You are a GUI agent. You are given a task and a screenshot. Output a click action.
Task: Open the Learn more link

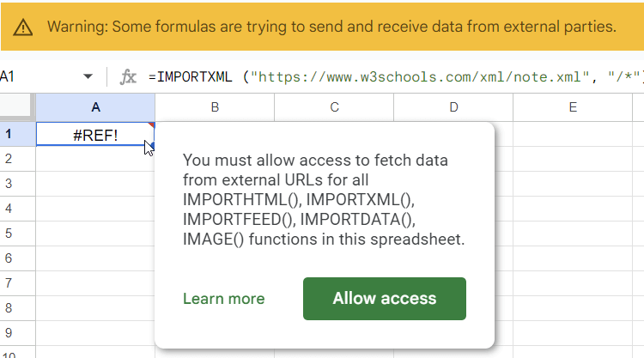pyautogui.click(x=223, y=299)
